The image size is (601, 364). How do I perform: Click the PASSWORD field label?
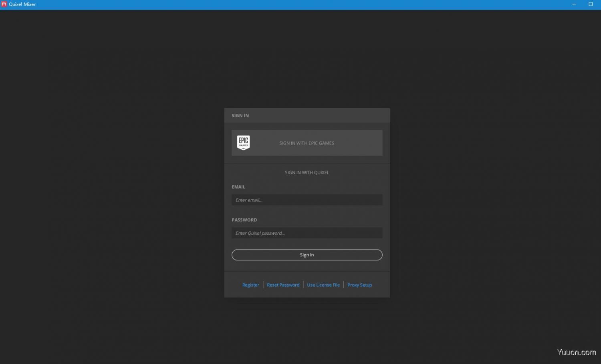coord(244,220)
